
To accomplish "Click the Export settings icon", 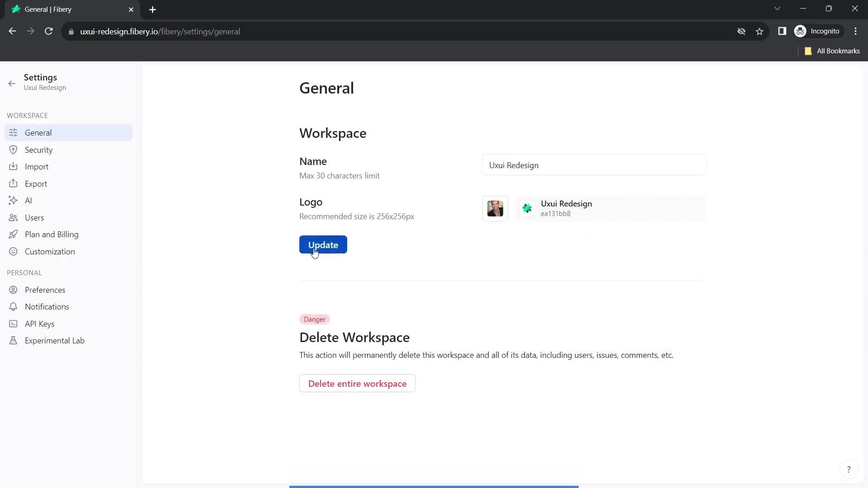I will [13, 183].
